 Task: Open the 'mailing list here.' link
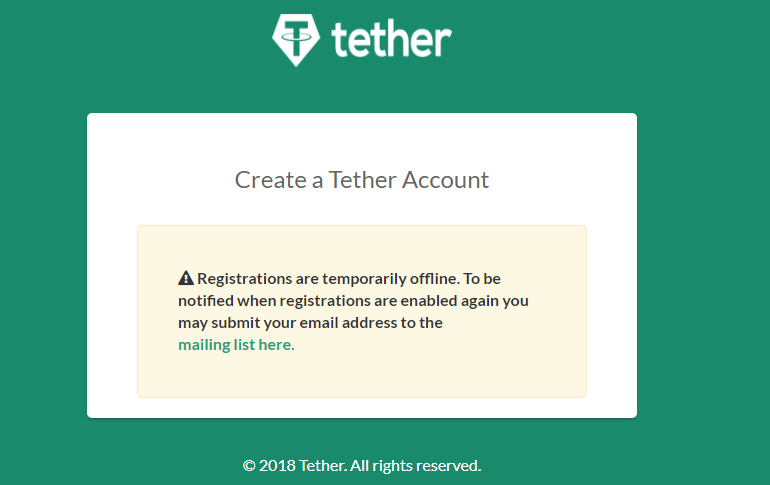(x=236, y=345)
